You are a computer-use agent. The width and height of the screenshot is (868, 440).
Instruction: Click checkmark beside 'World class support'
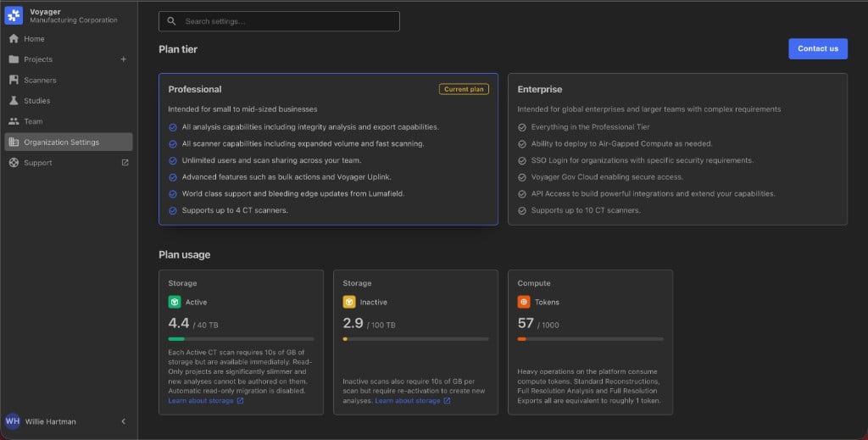coord(173,193)
